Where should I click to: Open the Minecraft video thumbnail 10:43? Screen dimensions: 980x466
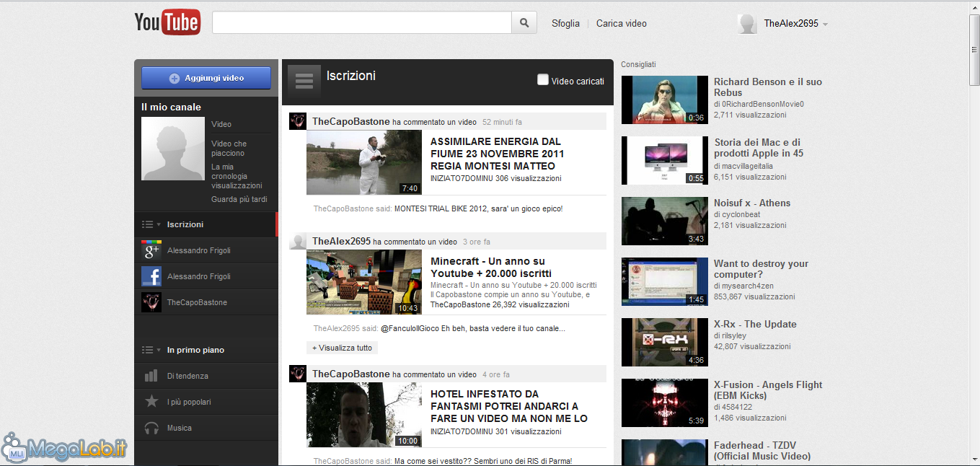pos(364,282)
